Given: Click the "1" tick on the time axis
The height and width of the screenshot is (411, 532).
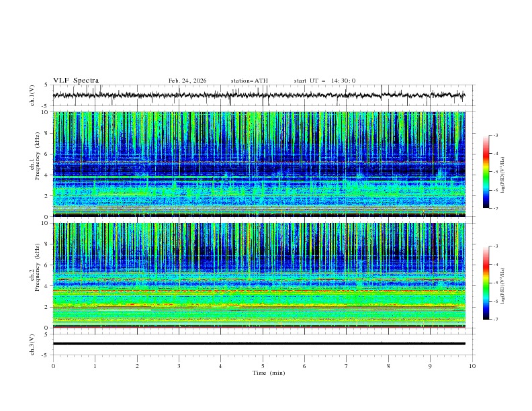Looking at the screenshot, I should pos(95,366).
